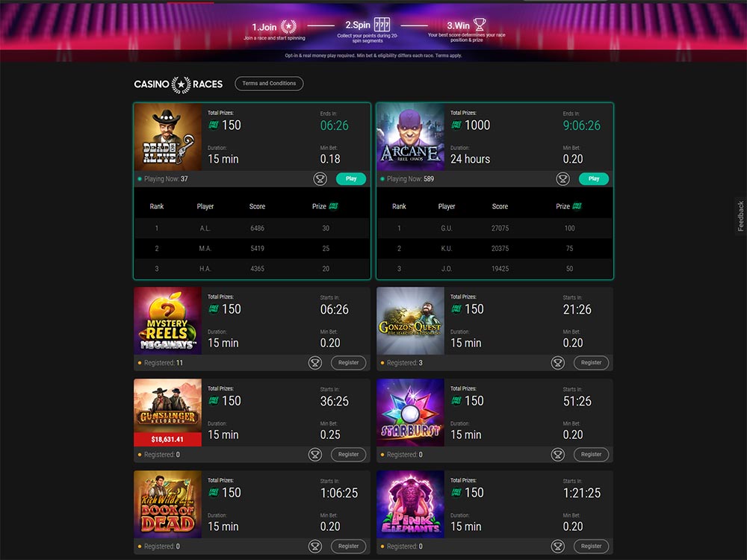The height and width of the screenshot is (560, 747).
Task: Open the Feedback side tab
Action: pyautogui.click(x=741, y=217)
